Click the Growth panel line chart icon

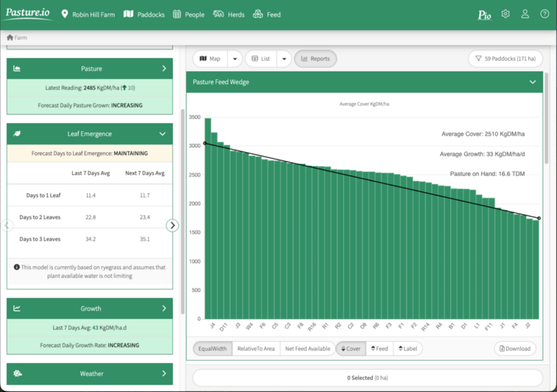pyautogui.click(x=17, y=308)
